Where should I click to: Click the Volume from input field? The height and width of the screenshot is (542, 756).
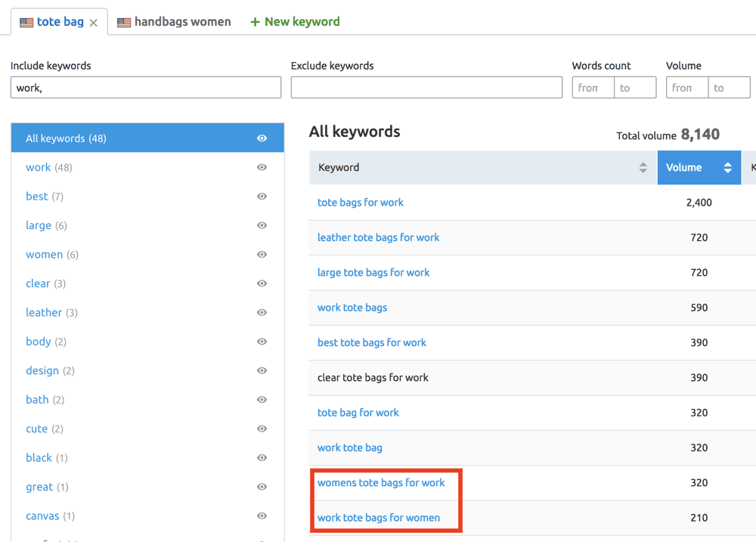[x=686, y=87]
